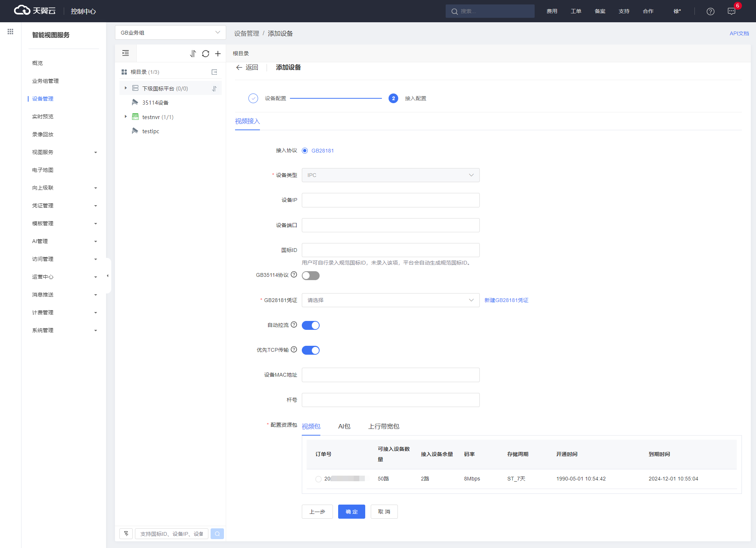
Task: Select the order radio button in resource table
Action: coord(318,479)
